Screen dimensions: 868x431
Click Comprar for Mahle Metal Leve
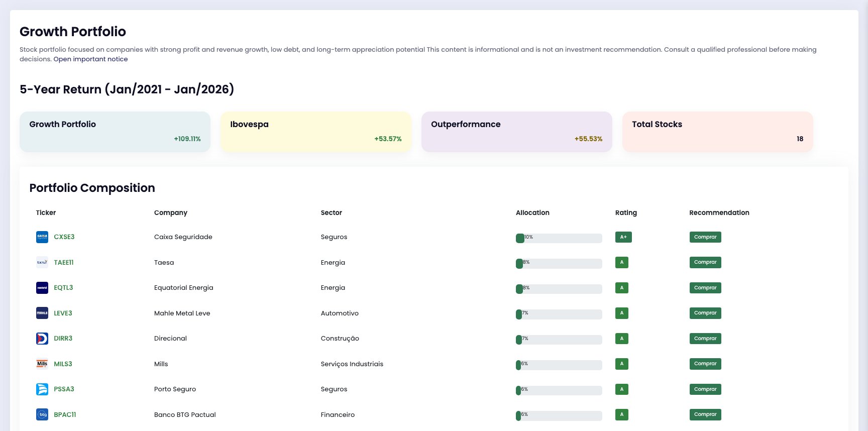(705, 313)
